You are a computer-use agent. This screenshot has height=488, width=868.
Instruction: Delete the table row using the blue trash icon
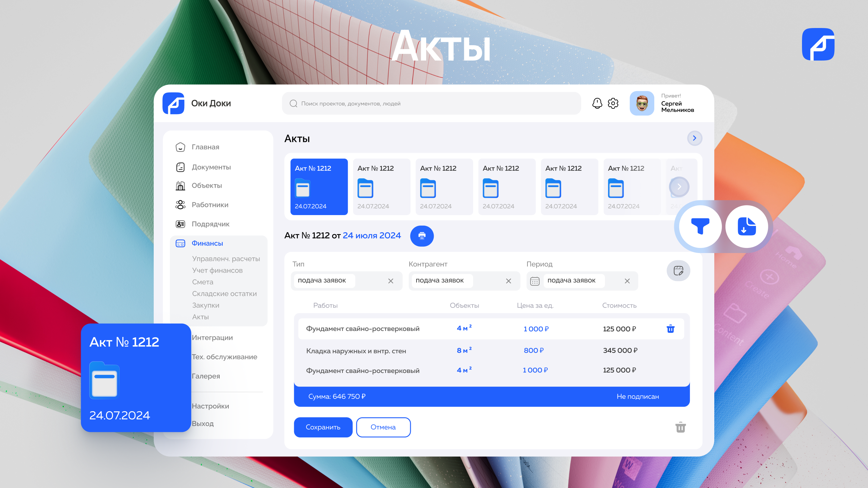coord(671,329)
